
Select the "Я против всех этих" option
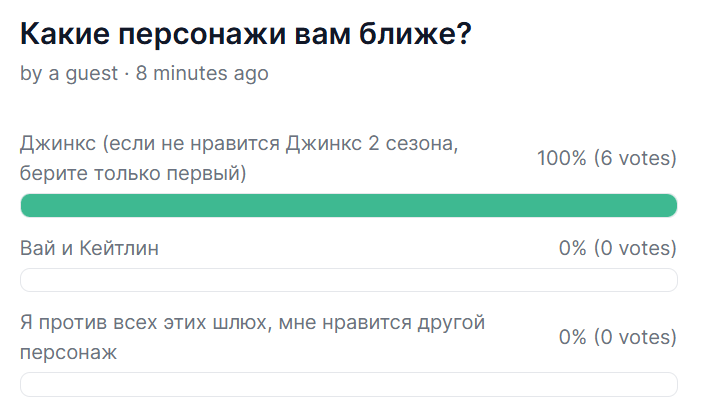[252, 337]
